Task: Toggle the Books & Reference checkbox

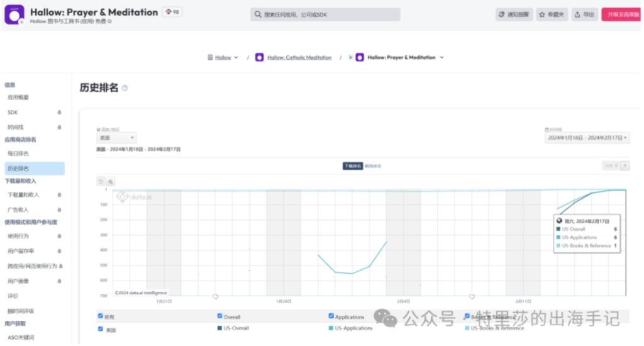Action: point(467,316)
